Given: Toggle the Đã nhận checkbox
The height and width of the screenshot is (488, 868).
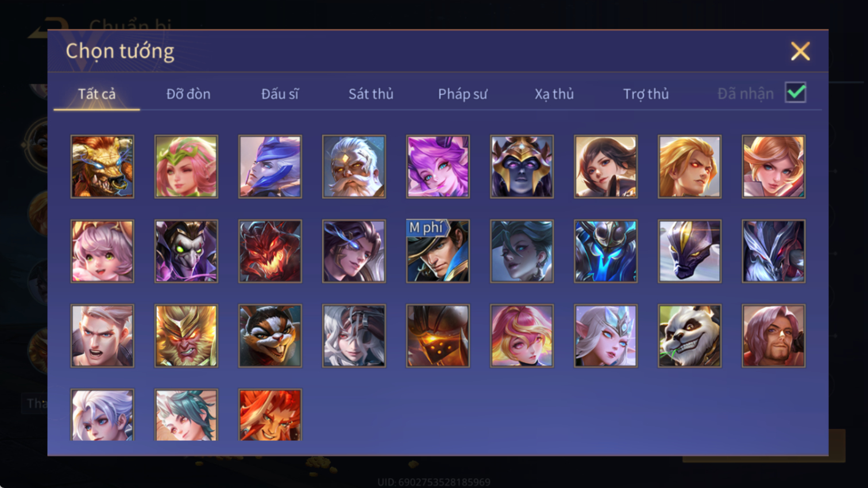Looking at the screenshot, I should coord(796,93).
